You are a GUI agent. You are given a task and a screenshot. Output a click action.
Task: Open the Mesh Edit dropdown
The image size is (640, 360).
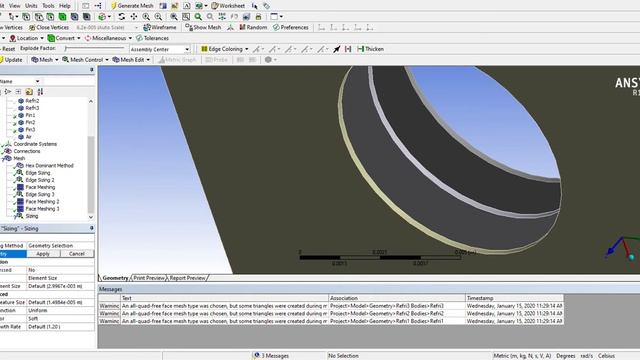131,60
